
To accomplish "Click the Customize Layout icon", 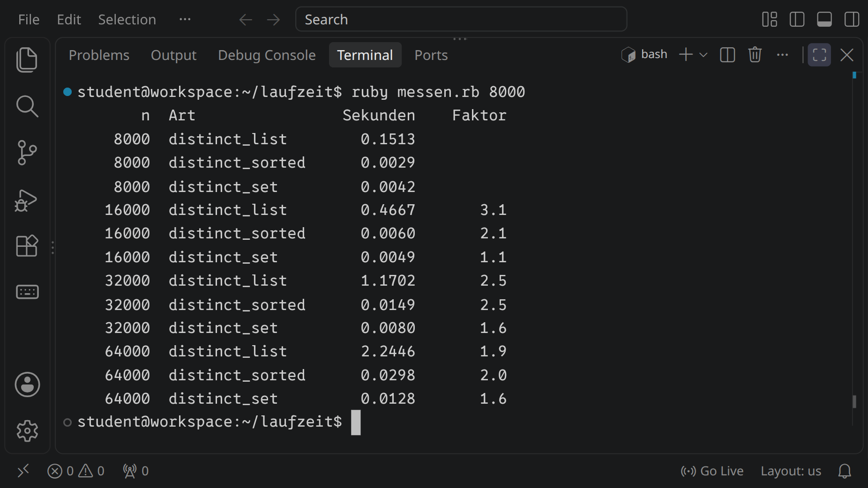I will pyautogui.click(x=770, y=20).
